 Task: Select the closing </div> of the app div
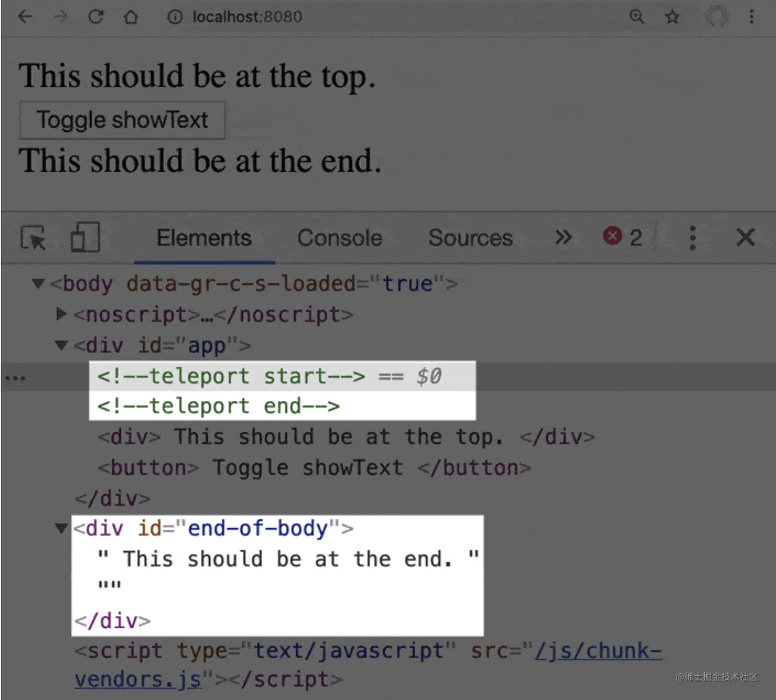pyautogui.click(x=112, y=499)
